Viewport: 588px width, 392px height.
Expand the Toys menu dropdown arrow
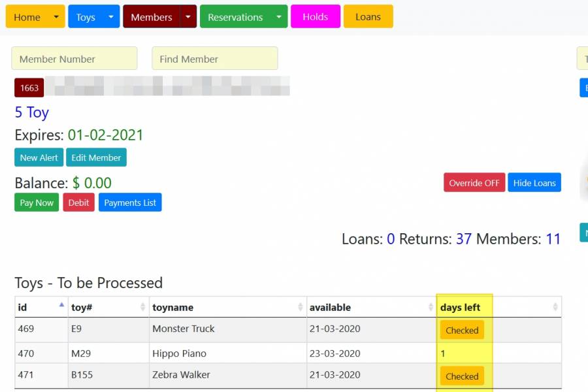click(x=112, y=17)
